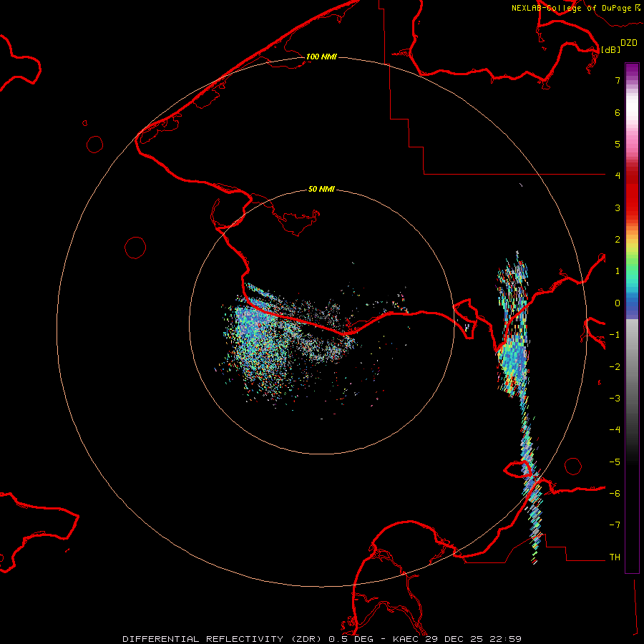Click the 6 value on color scale
The width and height of the screenshot is (644, 644).
618,112
